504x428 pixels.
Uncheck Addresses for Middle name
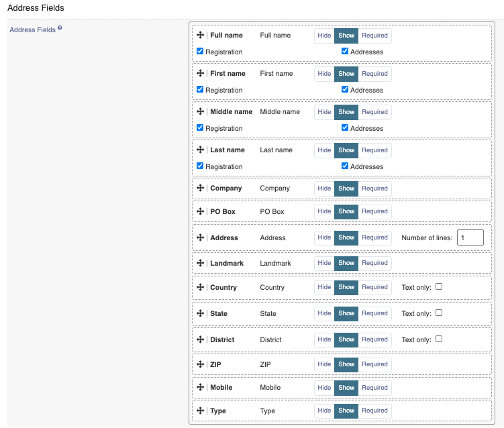pyautogui.click(x=345, y=127)
